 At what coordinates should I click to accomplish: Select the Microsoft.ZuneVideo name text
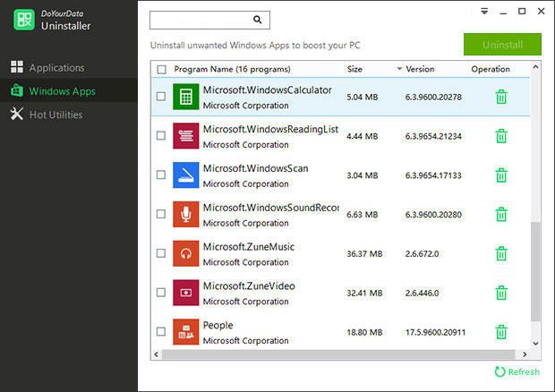pyautogui.click(x=249, y=286)
